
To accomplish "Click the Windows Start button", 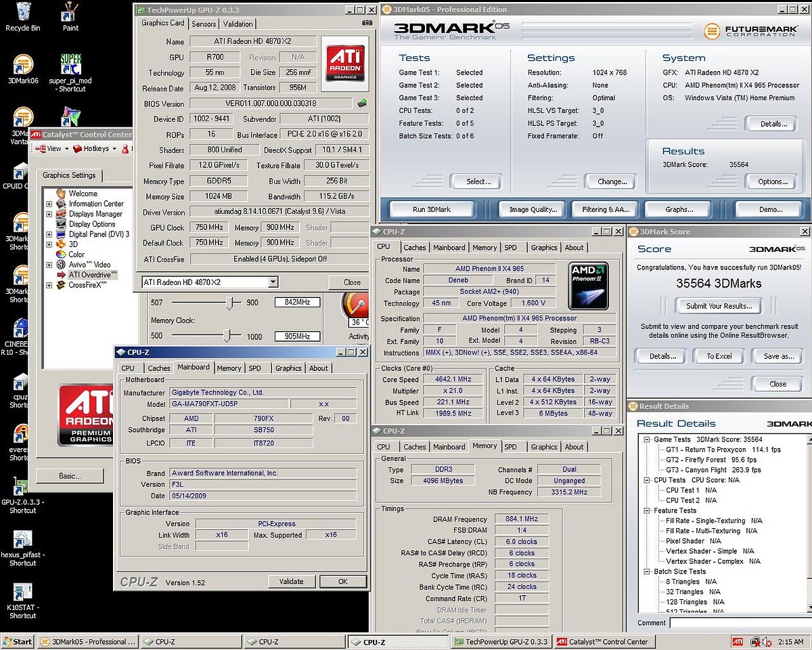I will click(18, 642).
